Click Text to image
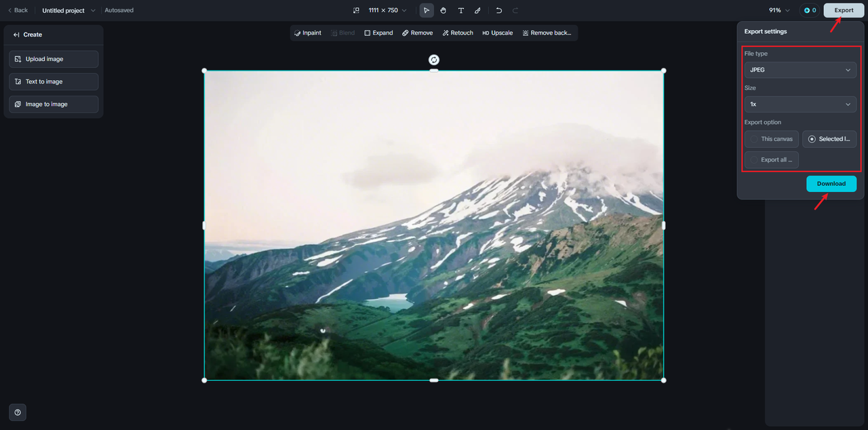Screen dimensions: 868x430 (54, 81)
